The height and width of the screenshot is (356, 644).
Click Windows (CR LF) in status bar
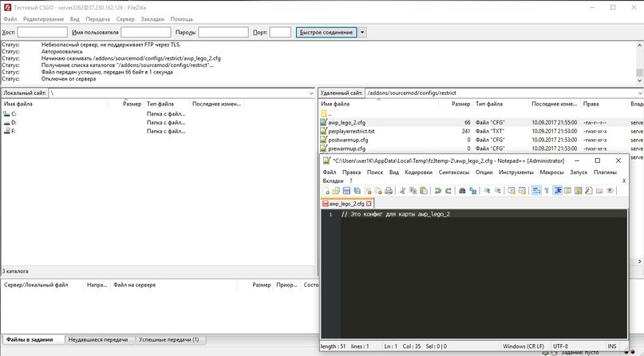523,346
